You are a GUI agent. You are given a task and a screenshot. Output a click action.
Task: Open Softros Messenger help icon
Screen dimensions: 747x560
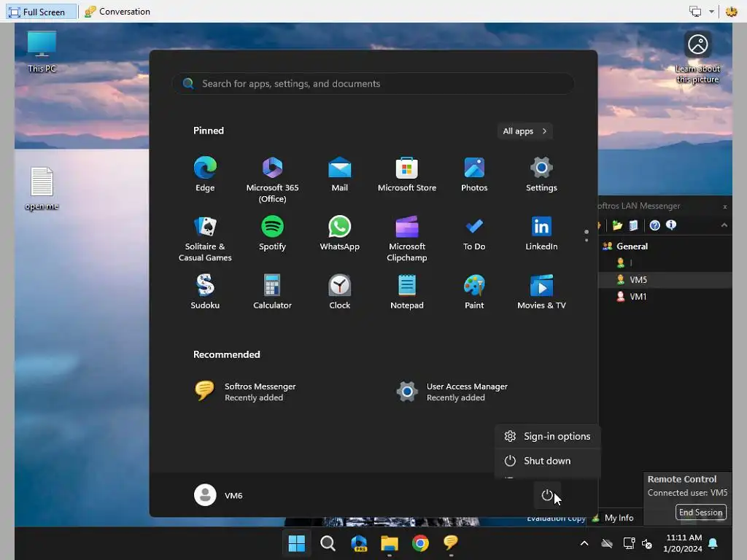pos(654,225)
